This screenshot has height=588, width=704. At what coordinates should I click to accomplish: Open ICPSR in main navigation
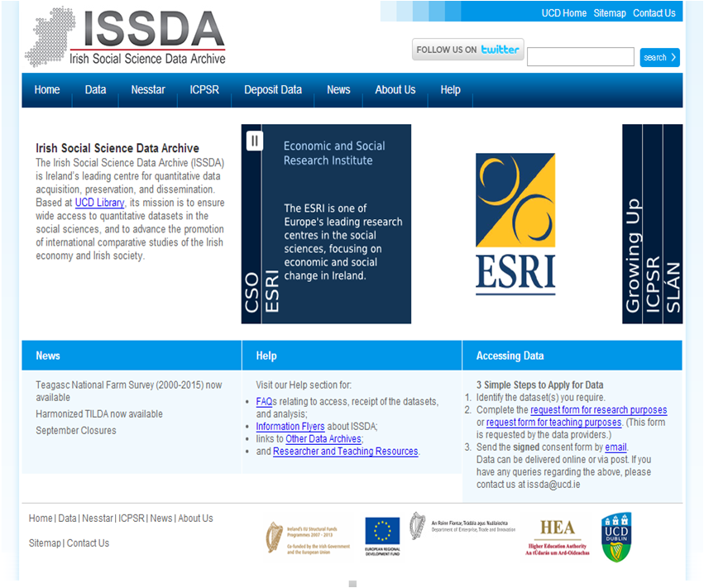[204, 90]
